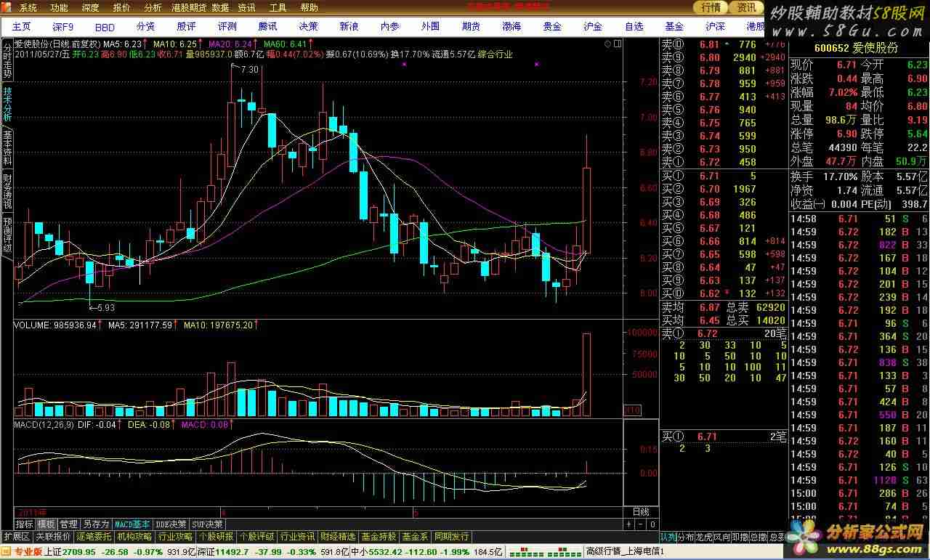
Task: Switch to the 资讯 mode button at top right
Action: pos(746,8)
